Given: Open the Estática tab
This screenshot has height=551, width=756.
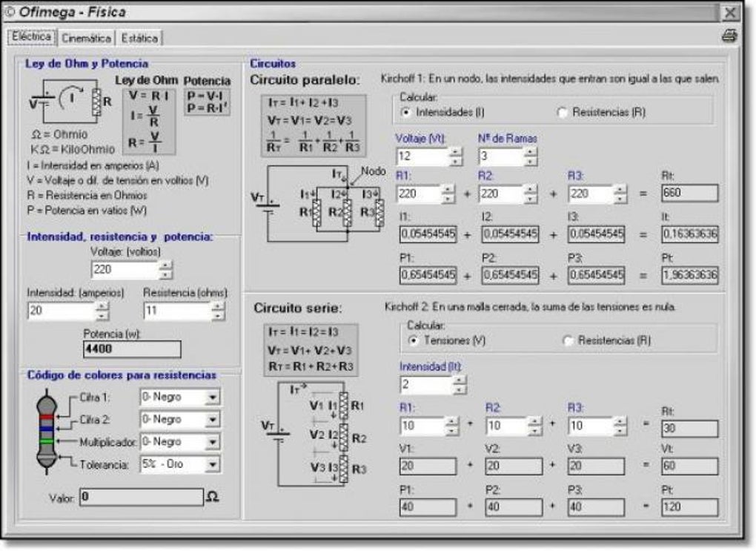Looking at the screenshot, I should (139, 38).
